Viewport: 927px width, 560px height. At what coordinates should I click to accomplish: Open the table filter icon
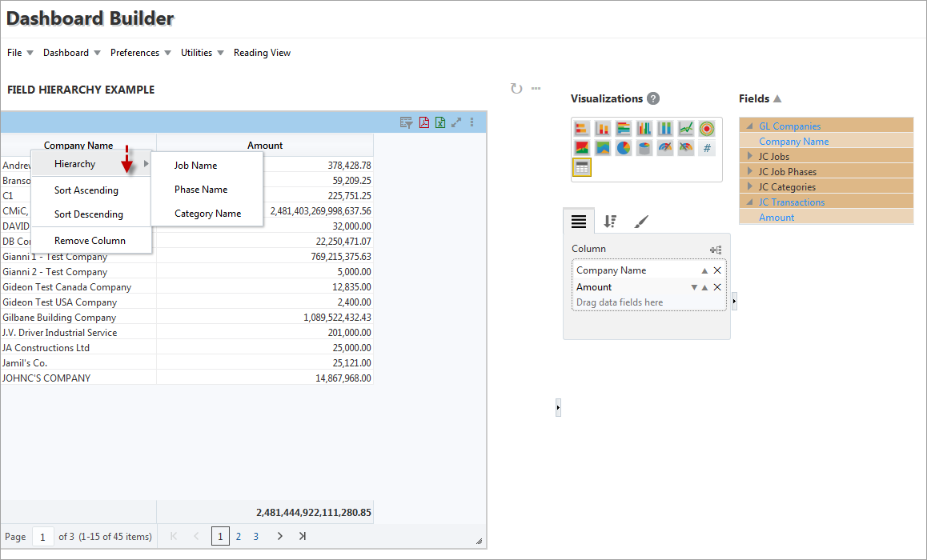click(407, 122)
